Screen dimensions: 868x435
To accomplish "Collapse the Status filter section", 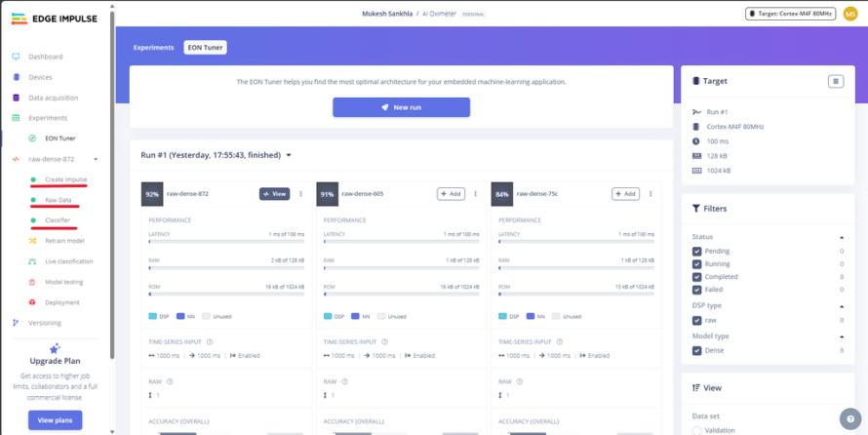I will [x=842, y=237].
